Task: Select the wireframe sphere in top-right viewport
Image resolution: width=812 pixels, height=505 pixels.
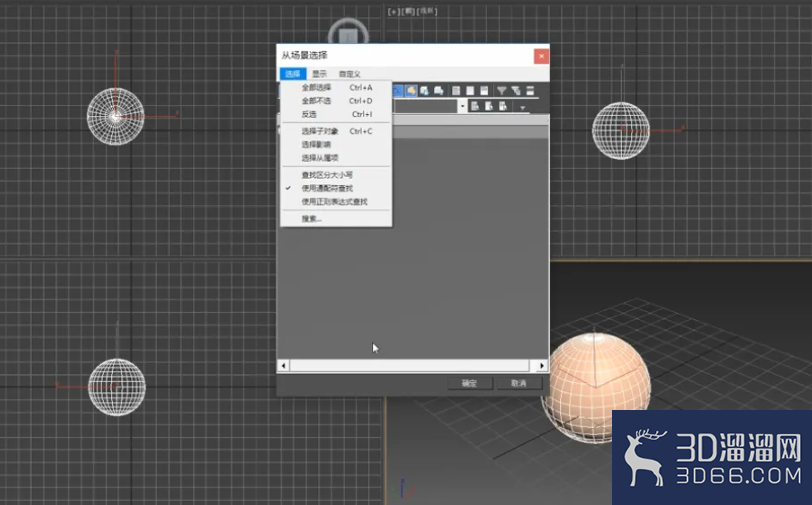Action: click(x=621, y=131)
